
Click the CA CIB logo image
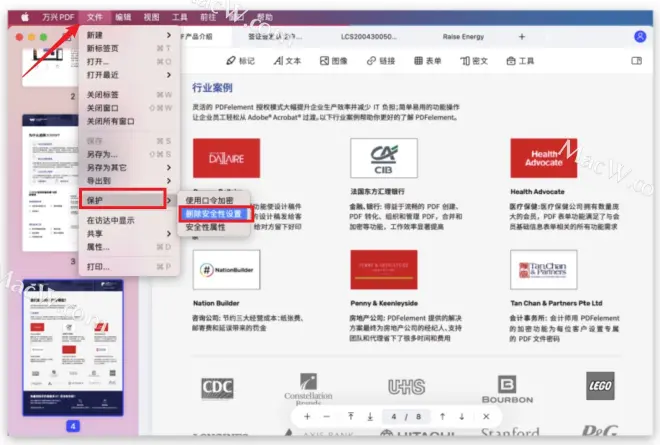pyautogui.click(x=384, y=158)
